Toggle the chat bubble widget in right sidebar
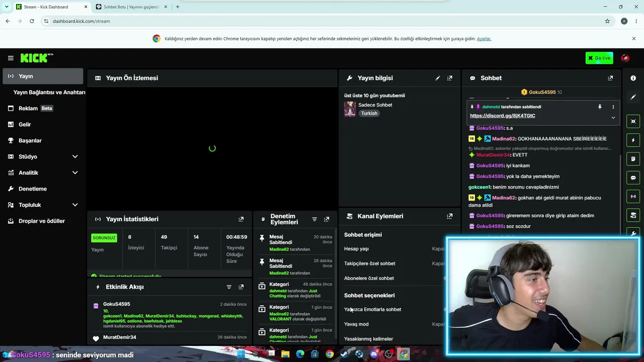The image size is (644, 362). click(633, 177)
